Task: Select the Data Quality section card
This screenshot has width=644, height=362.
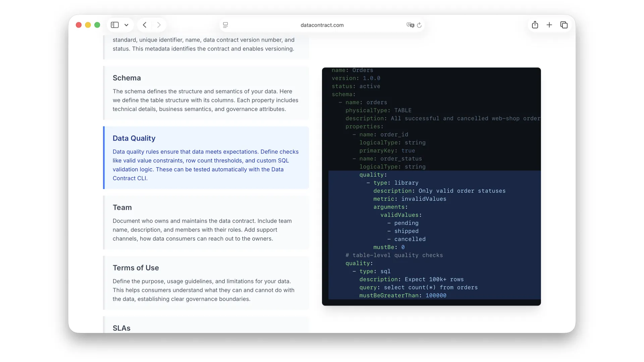Action: coord(206,158)
